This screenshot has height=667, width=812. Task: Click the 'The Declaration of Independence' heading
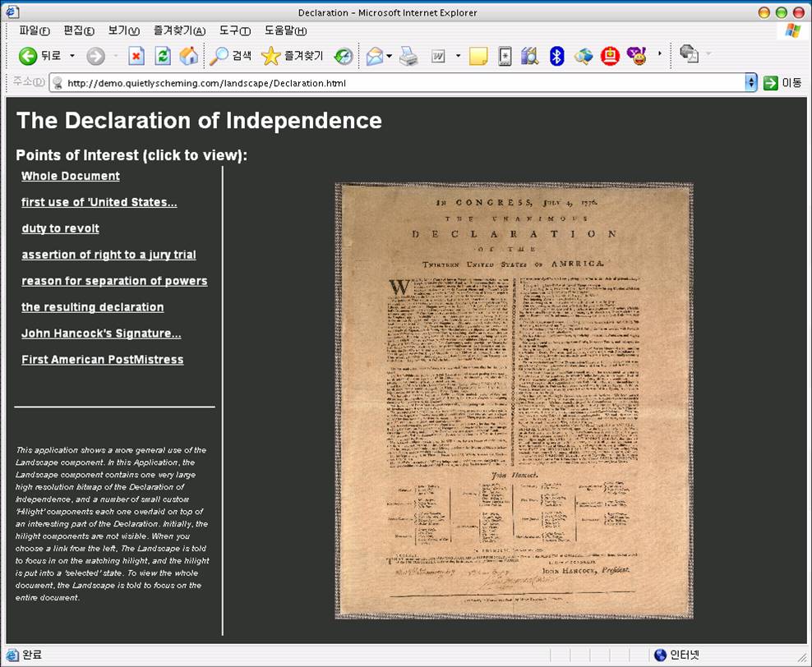(200, 121)
